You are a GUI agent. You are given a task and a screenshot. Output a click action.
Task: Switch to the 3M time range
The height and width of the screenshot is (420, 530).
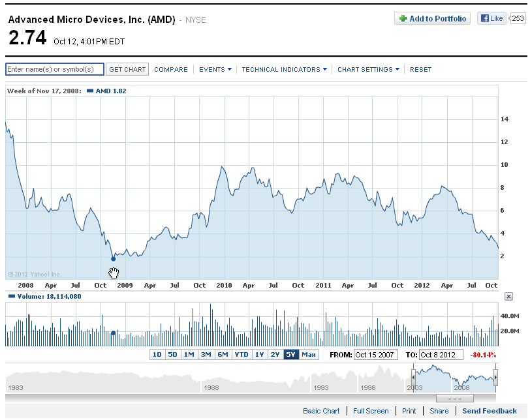click(x=206, y=355)
